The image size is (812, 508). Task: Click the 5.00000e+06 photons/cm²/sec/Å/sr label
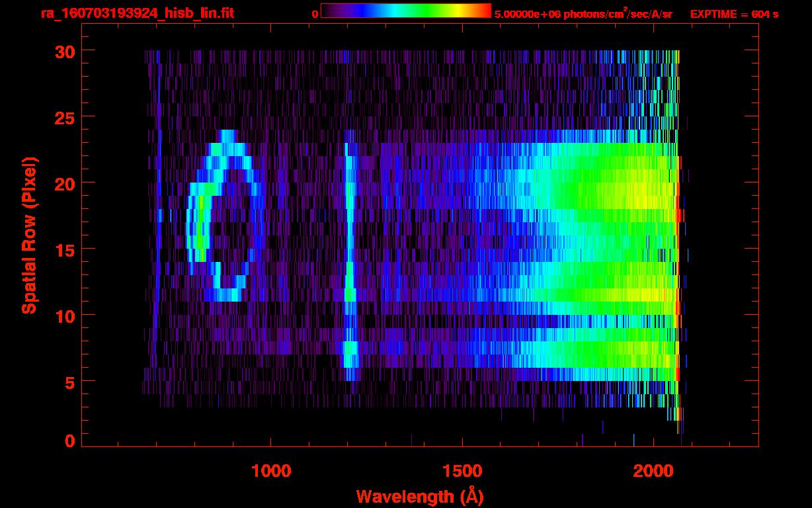click(x=583, y=13)
